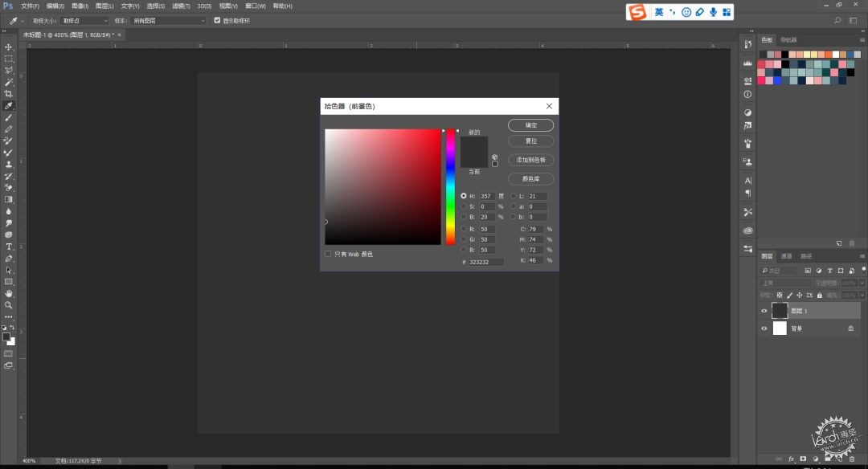Select the S saturation radio button
The width and height of the screenshot is (868, 469).
pyautogui.click(x=464, y=206)
